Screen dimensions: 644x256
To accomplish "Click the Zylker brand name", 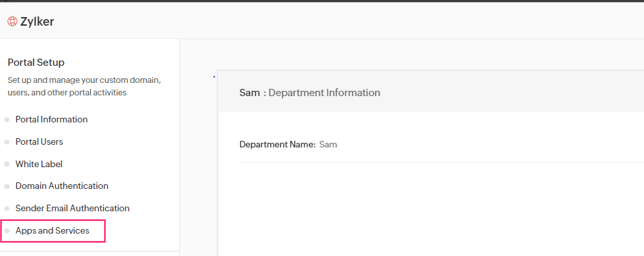I will tap(37, 22).
